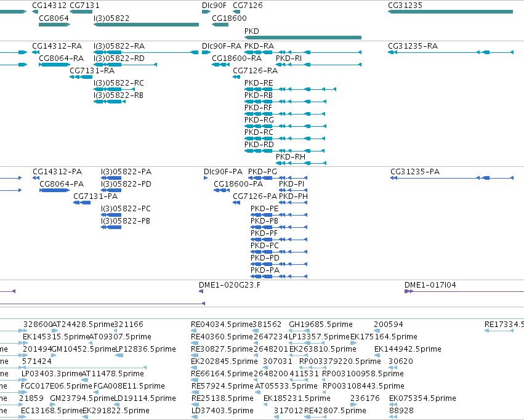This screenshot has width=524, height=420.
Task: Click the l(3)05822-RC transcript label
Action: point(119,83)
